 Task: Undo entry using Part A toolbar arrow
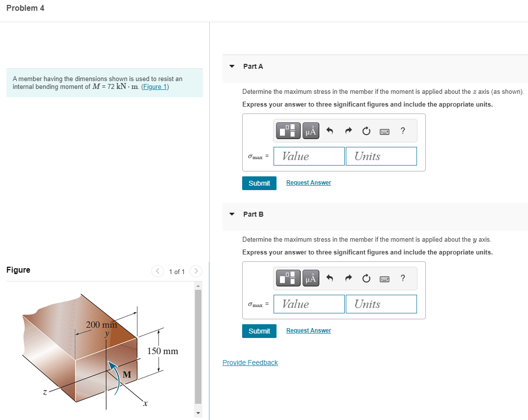330,130
